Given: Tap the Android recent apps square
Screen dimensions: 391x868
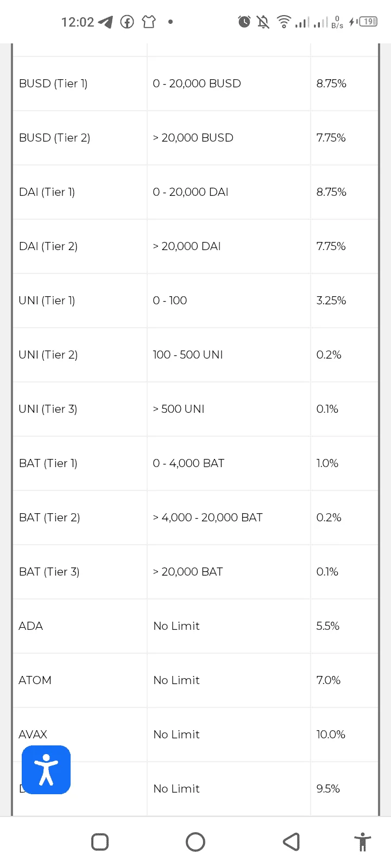Looking at the screenshot, I should pos(100,842).
